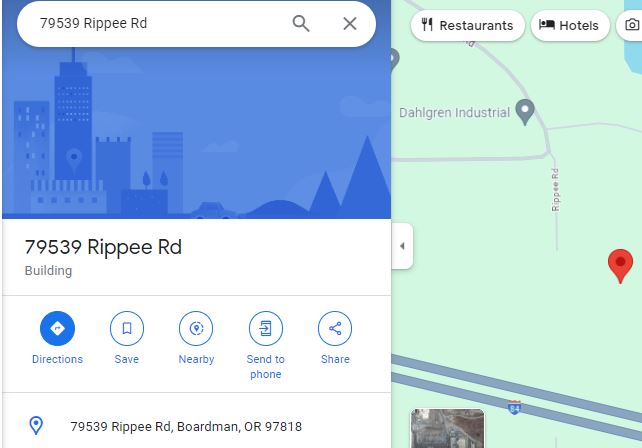Viewport: 642px width, 448px height.
Task: Click the gray pin at the map's left edge
Action: [x=394, y=60]
